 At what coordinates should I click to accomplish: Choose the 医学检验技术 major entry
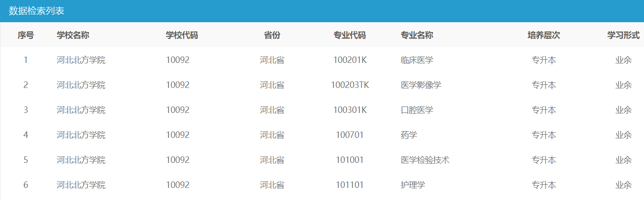[x=425, y=160]
